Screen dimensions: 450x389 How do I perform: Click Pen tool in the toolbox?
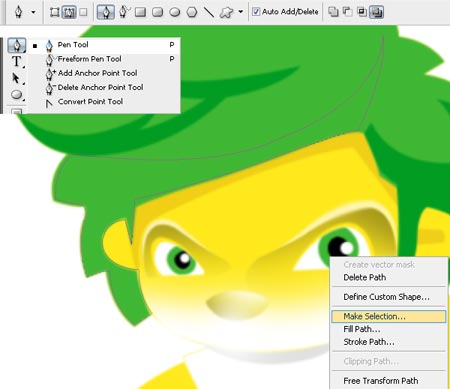pos(16,45)
